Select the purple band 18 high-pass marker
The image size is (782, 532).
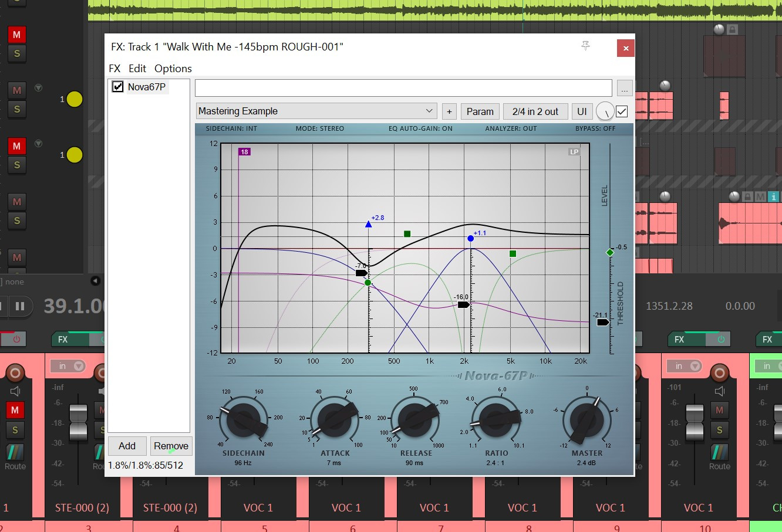[244, 152]
